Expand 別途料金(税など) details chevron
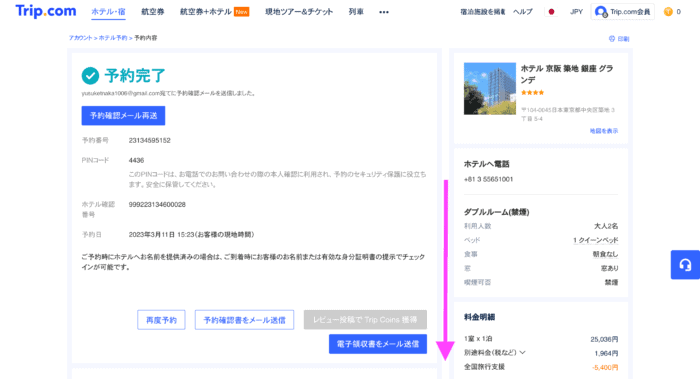The height and width of the screenshot is (379, 700). [x=522, y=353]
